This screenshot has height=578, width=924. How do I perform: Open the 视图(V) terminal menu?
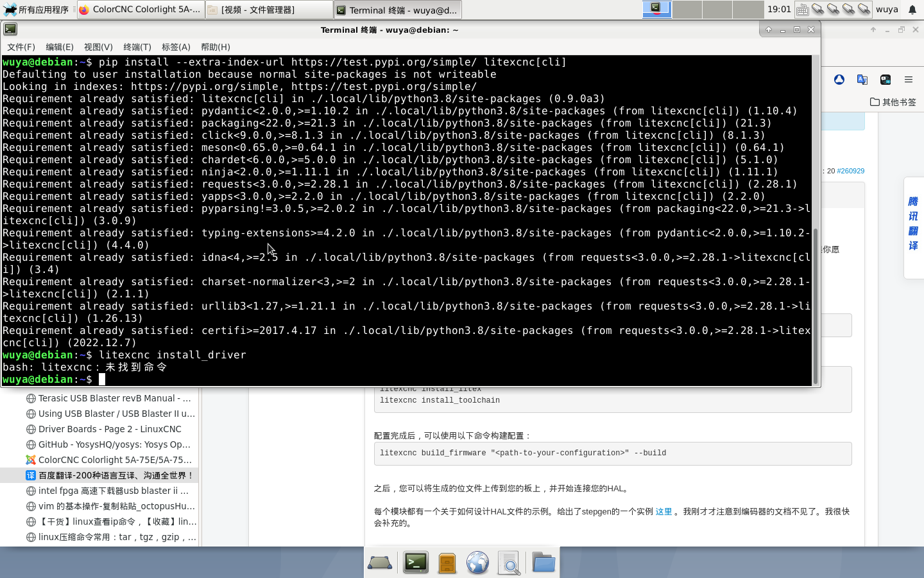pos(98,47)
